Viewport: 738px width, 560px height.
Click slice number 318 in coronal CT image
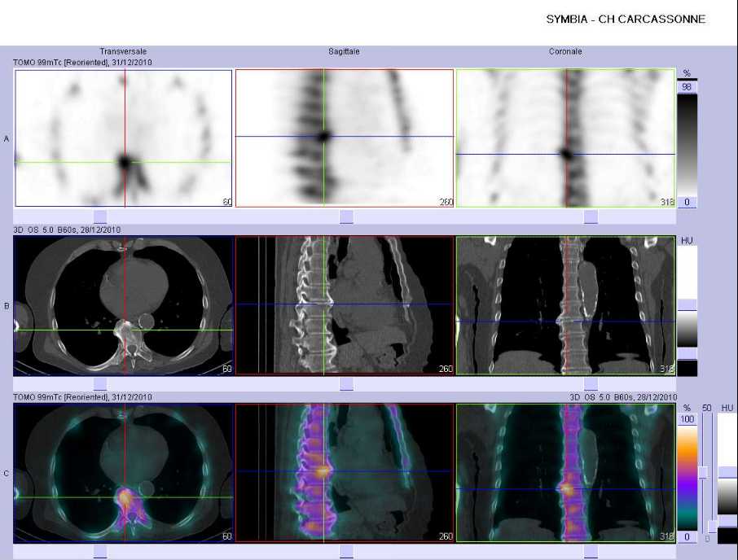pyautogui.click(x=666, y=369)
